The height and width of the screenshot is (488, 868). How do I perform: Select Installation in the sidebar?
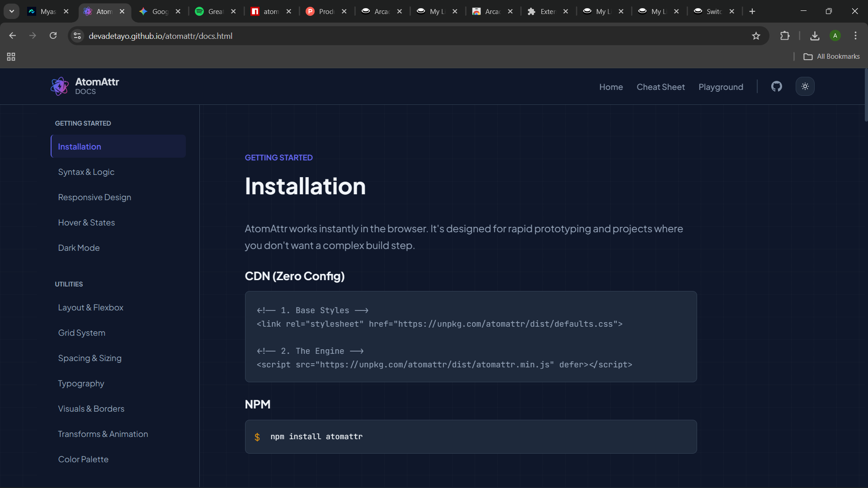(80, 146)
